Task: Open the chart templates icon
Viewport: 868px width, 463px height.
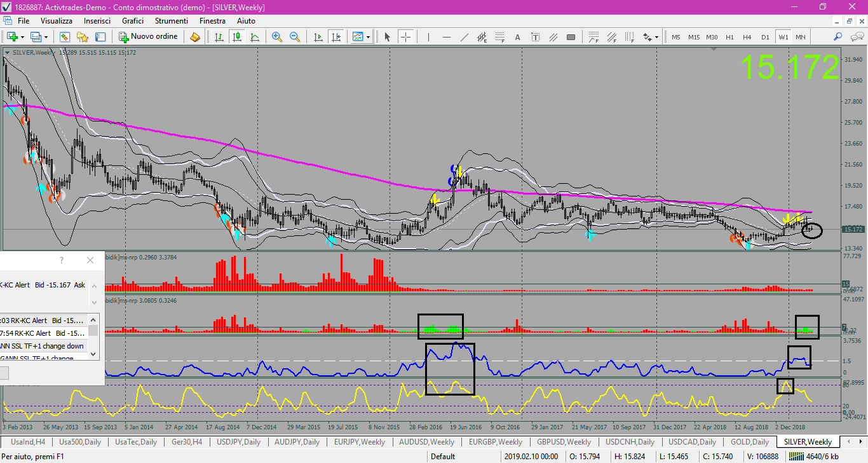Action: [358, 37]
